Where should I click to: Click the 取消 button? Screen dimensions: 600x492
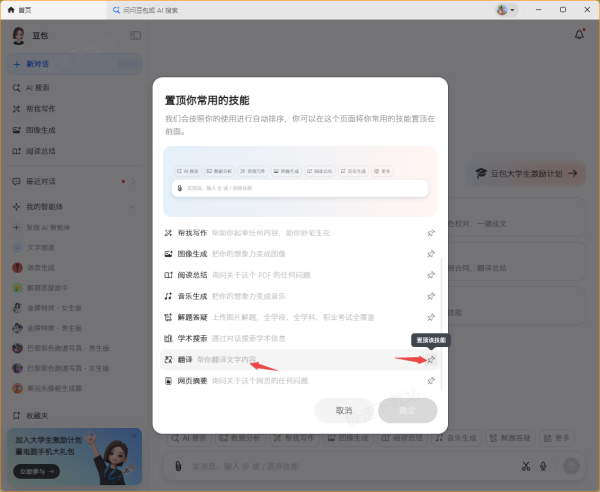[x=344, y=411]
